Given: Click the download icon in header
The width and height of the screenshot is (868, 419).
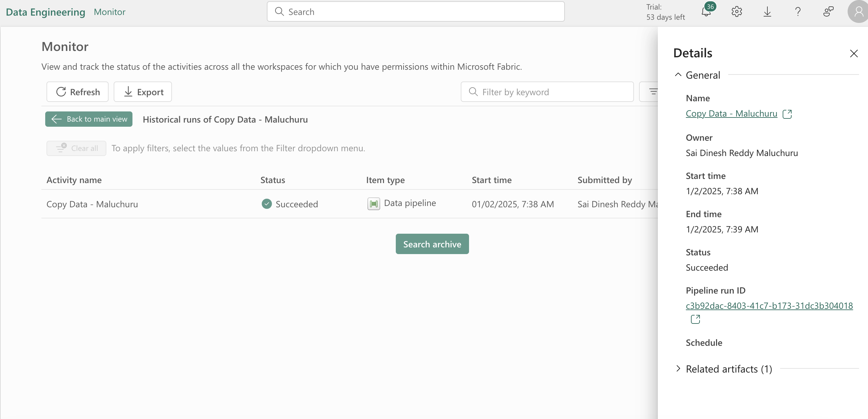Looking at the screenshot, I should 767,11.
